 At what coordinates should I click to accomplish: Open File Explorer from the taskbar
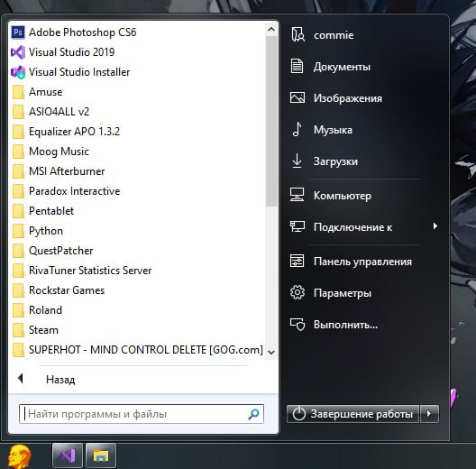(101, 455)
